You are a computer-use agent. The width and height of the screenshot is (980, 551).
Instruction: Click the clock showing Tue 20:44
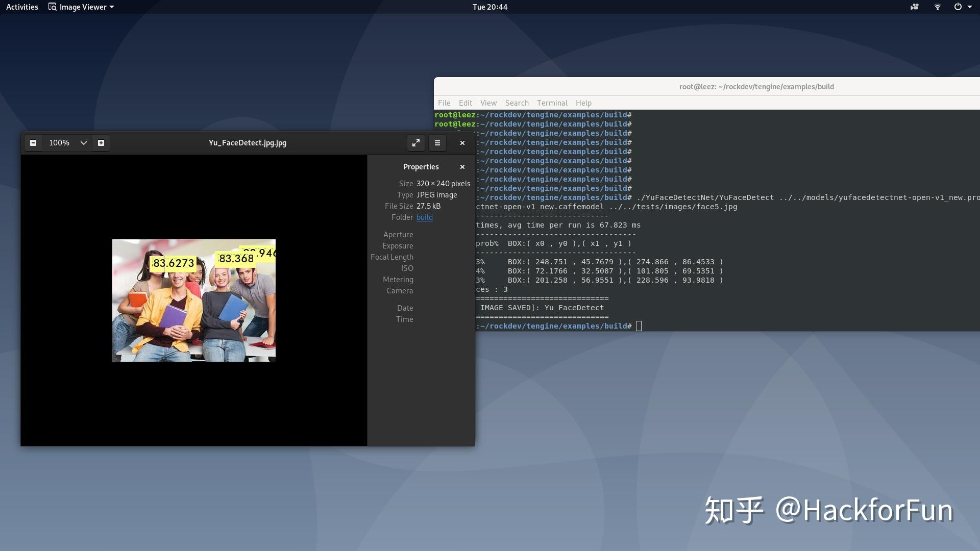[489, 7]
